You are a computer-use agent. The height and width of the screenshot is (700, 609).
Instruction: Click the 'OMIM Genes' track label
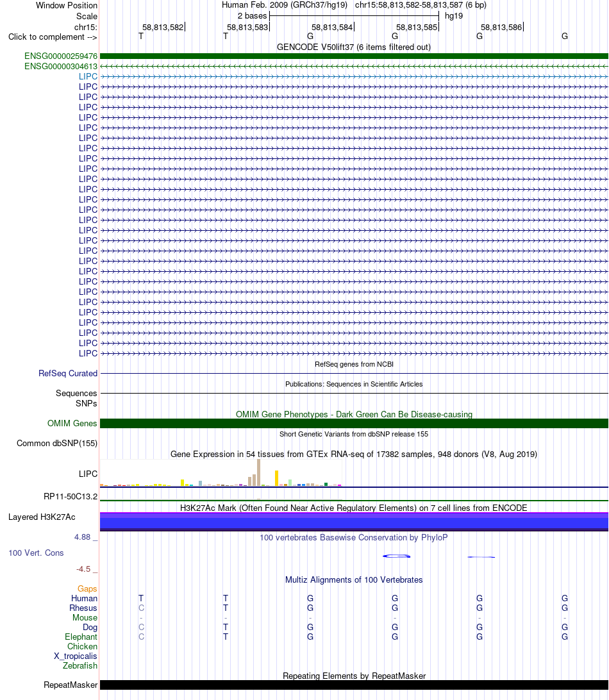click(x=72, y=423)
